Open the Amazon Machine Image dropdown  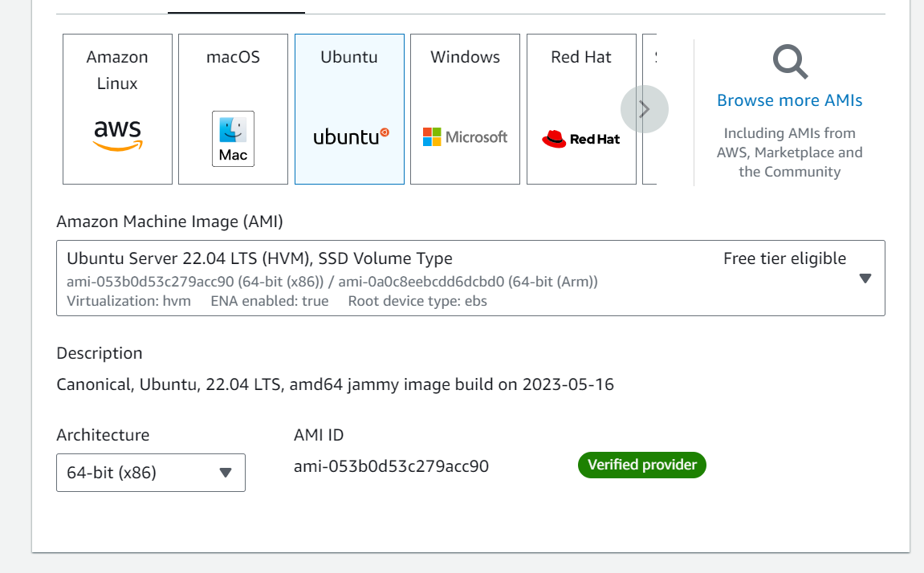pos(470,278)
